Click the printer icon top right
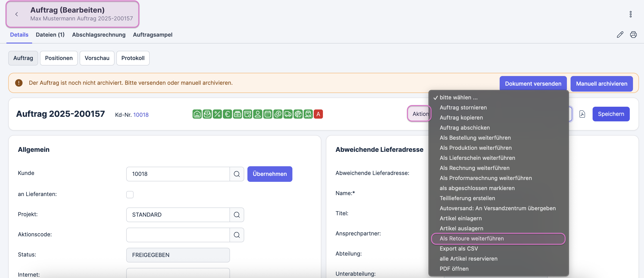The image size is (644, 278). (633, 35)
